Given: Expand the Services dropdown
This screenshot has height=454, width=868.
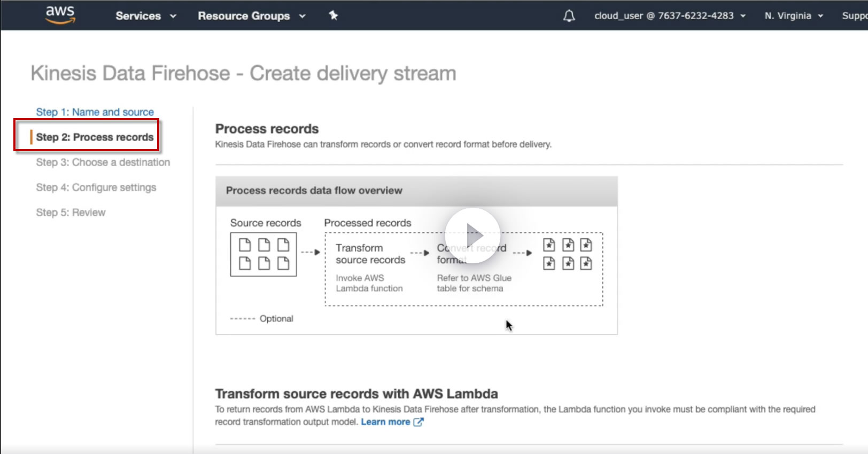Looking at the screenshot, I should click(x=145, y=16).
